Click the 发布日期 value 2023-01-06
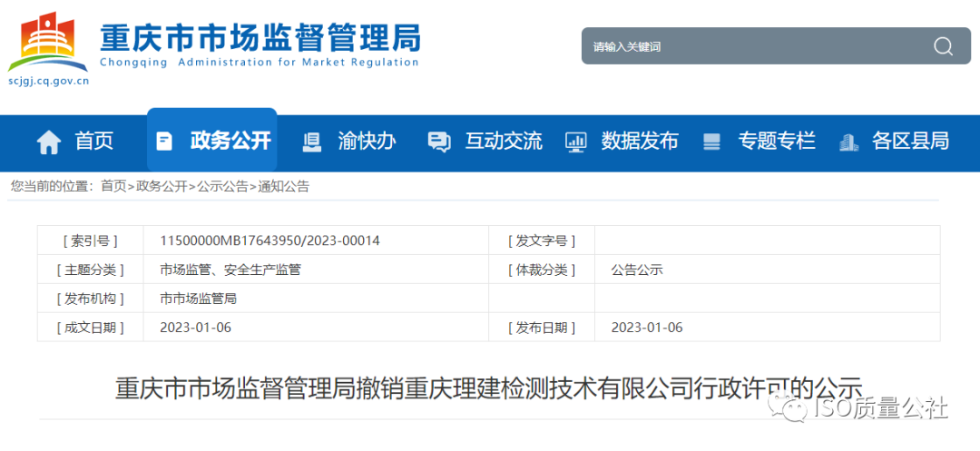 click(x=647, y=328)
